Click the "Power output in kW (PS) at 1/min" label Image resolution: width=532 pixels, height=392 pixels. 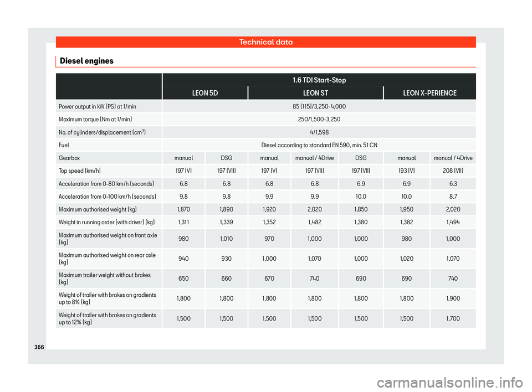point(98,106)
